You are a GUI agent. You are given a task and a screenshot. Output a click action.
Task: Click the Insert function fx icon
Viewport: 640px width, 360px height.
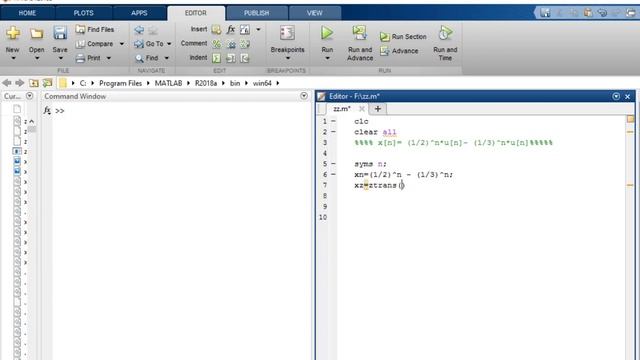click(231, 29)
